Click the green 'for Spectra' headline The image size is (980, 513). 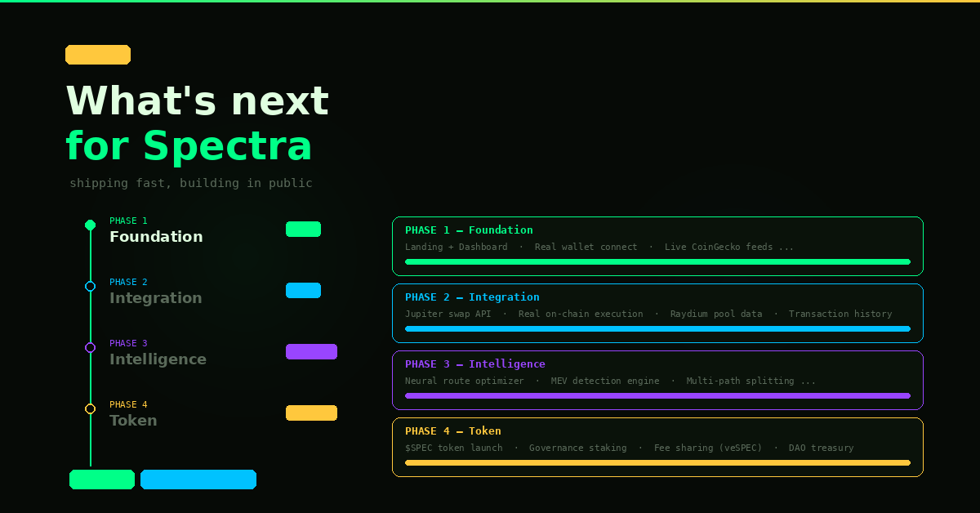click(x=189, y=147)
